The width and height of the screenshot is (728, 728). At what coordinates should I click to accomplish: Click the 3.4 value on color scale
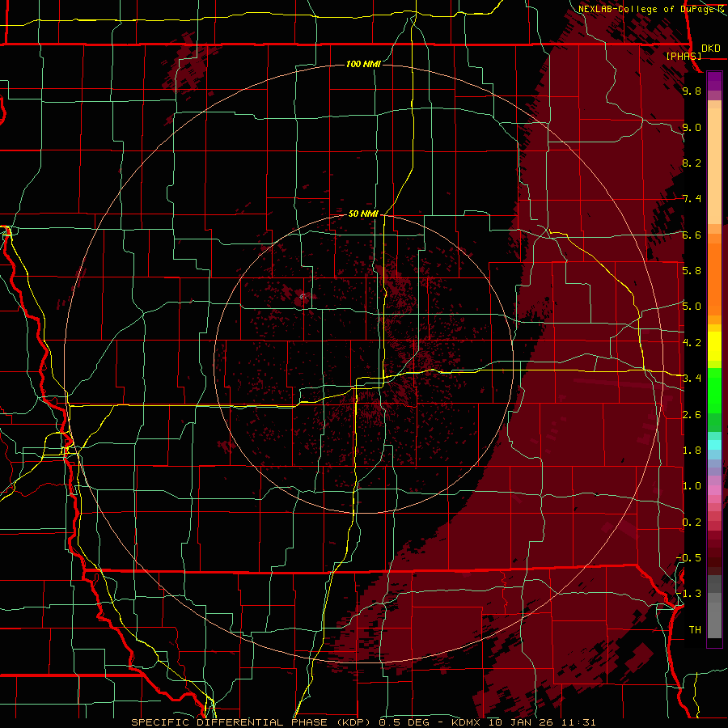(692, 379)
